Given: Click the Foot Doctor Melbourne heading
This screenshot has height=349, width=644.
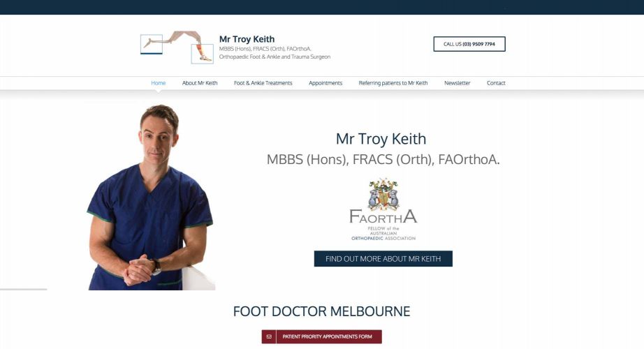Looking at the screenshot, I should (x=321, y=311).
